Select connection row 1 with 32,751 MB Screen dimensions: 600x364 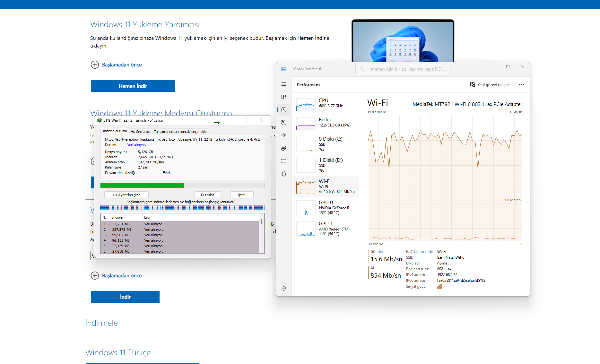coord(180,224)
